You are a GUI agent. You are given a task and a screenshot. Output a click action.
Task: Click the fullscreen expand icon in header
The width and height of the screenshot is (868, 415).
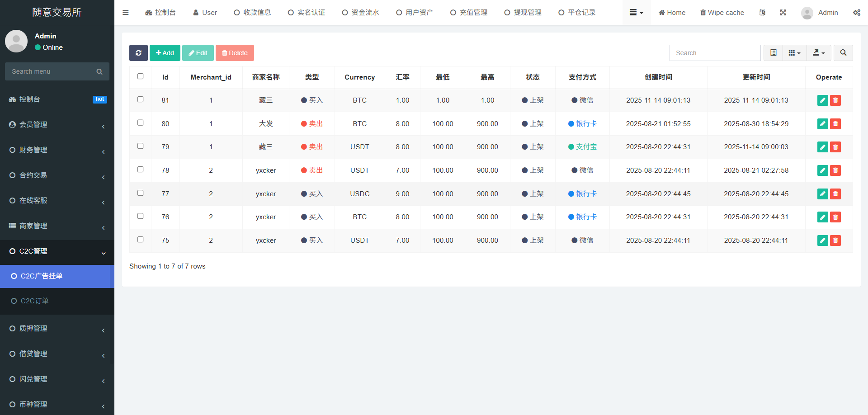783,13
